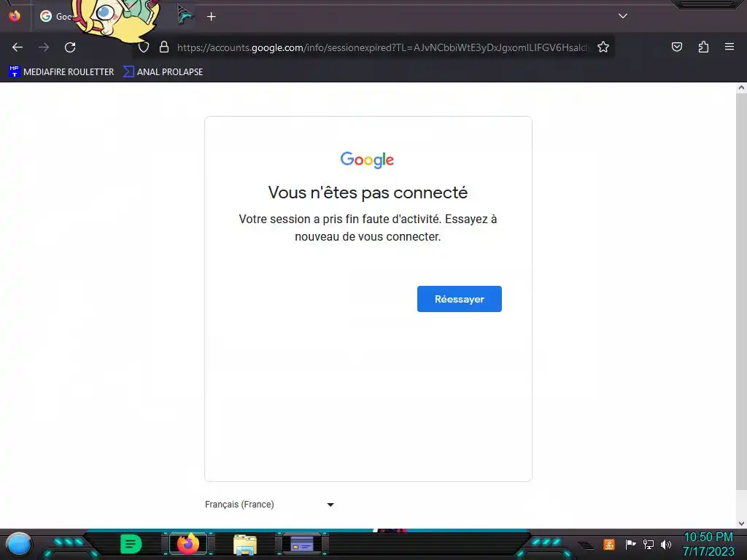Bookmark this page with the star icon
Viewport: 747px width, 560px height.
point(603,47)
